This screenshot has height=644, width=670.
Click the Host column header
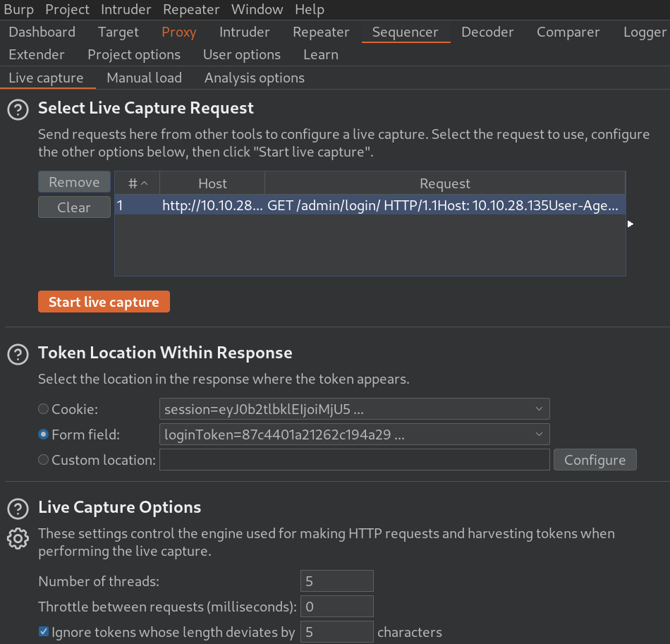(212, 183)
